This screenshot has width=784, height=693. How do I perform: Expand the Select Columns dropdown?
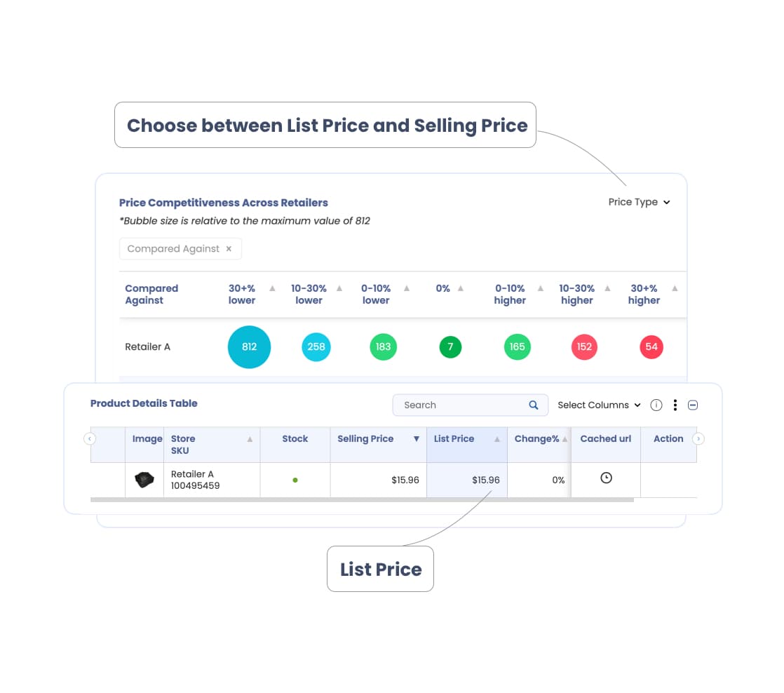[599, 405]
